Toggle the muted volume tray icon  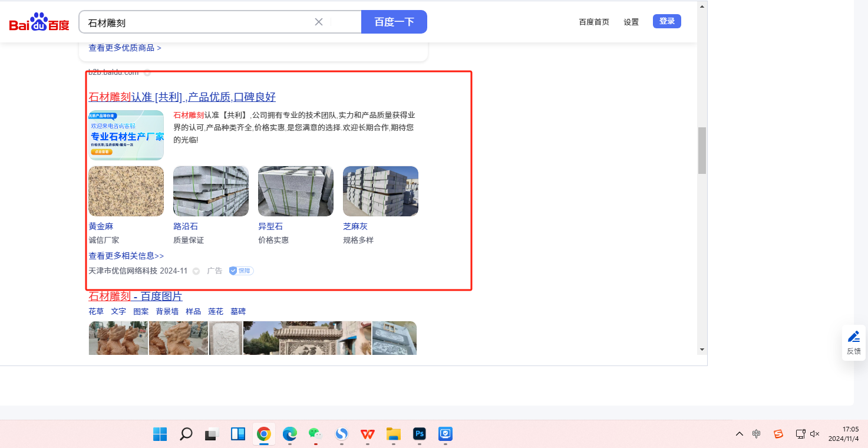(815, 434)
